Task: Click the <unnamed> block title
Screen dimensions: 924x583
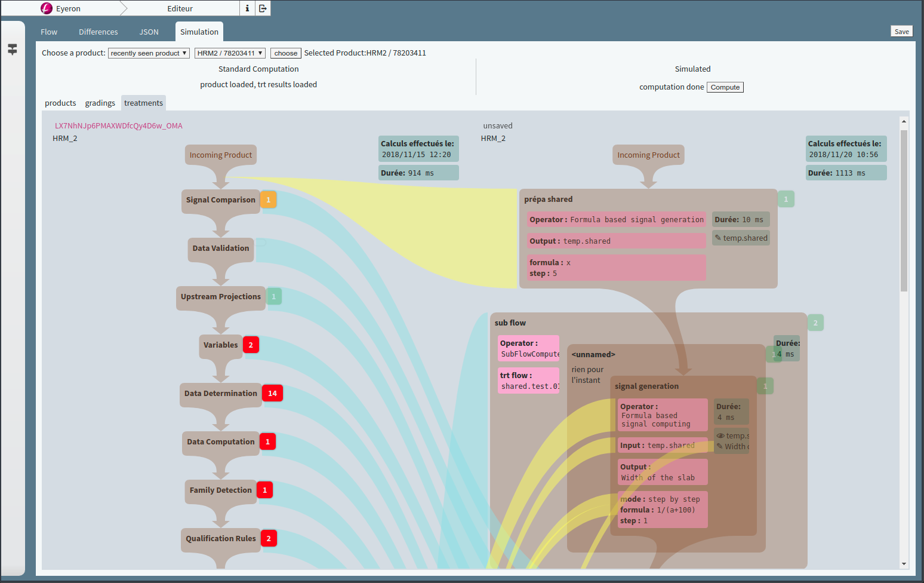Action: point(593,355)
